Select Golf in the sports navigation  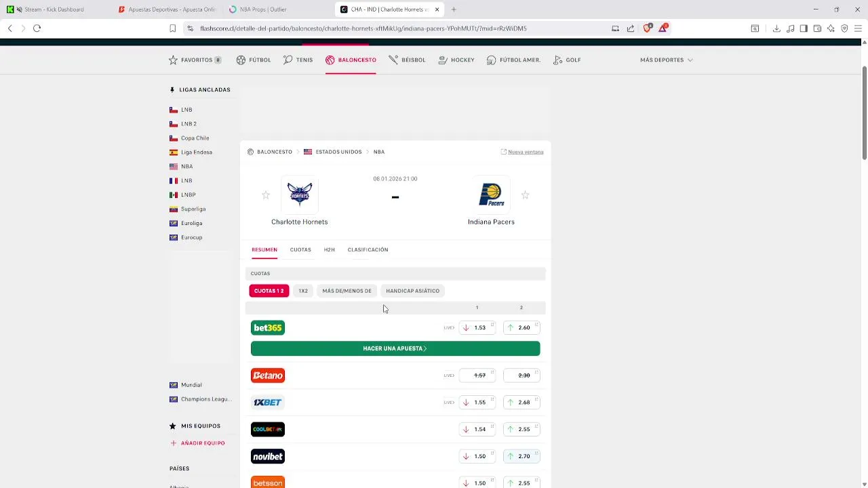567,60
